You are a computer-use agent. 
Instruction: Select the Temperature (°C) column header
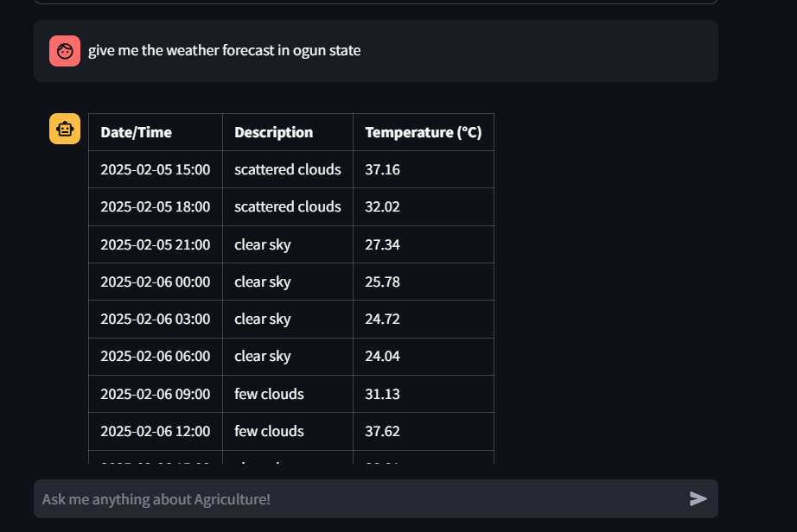[423, 132]
